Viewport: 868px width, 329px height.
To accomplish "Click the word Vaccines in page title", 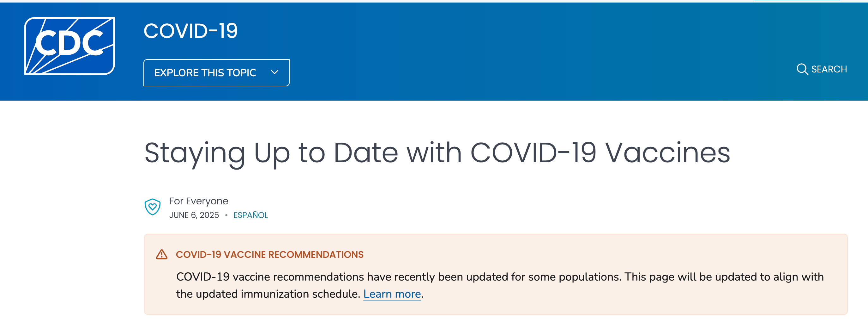I will coord(668,153).
